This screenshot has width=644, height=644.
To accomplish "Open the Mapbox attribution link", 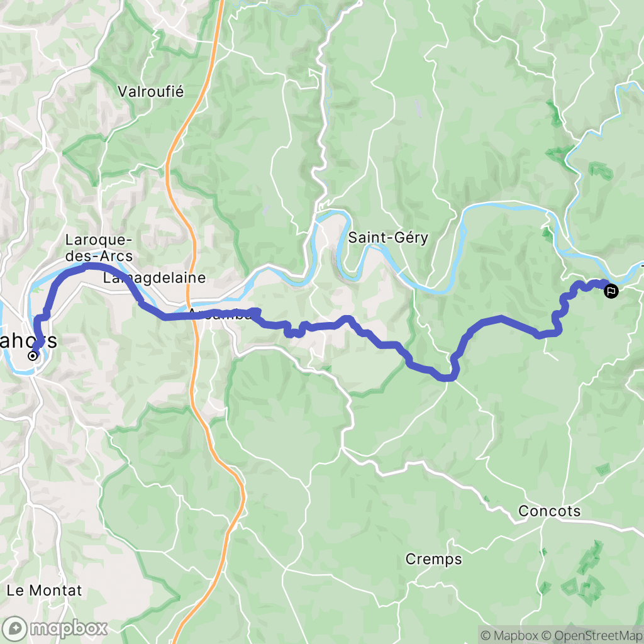I will coord(509,635).
